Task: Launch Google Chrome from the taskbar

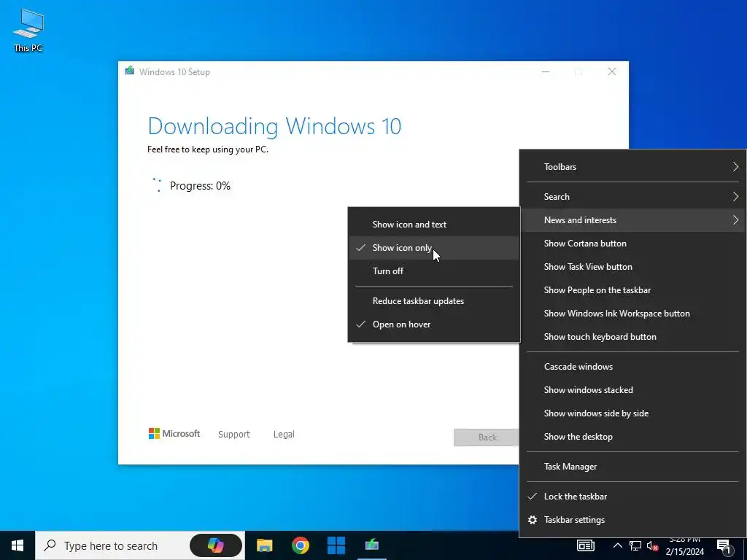Action: 300,545
